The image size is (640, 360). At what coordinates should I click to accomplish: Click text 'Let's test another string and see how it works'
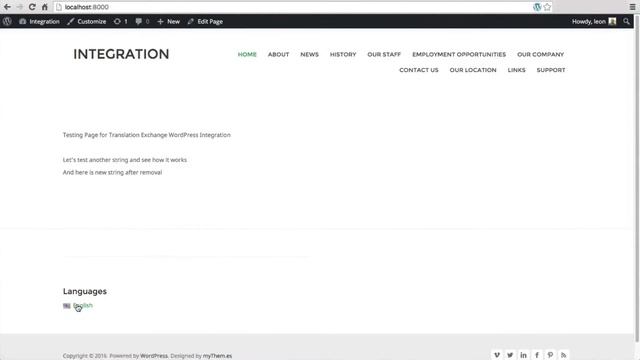pos(124,160)
